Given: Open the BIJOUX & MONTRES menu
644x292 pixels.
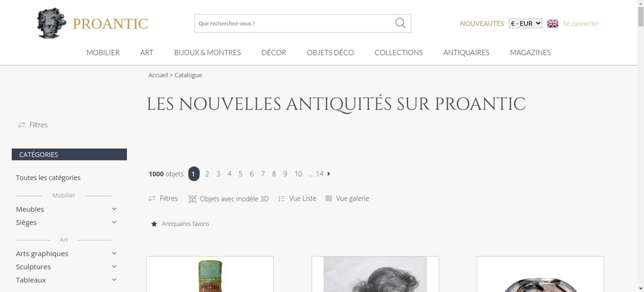Looking at the screenshot, I should [207, 52].
